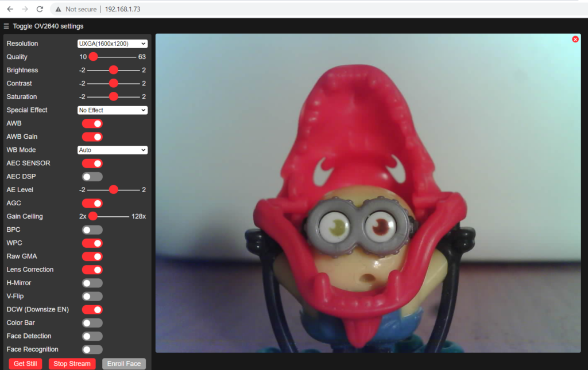
Task: Click the Contrast slider handle
Action: (x=113, y=84)
